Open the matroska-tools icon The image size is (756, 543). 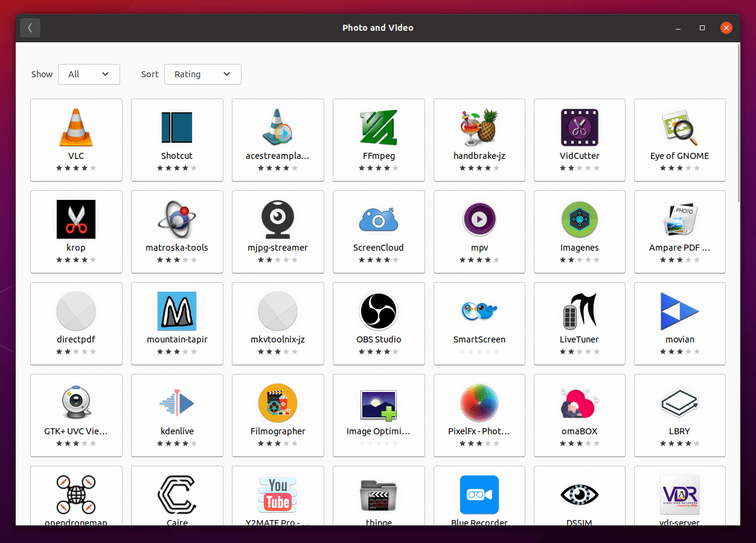click(x=177, y=219)
